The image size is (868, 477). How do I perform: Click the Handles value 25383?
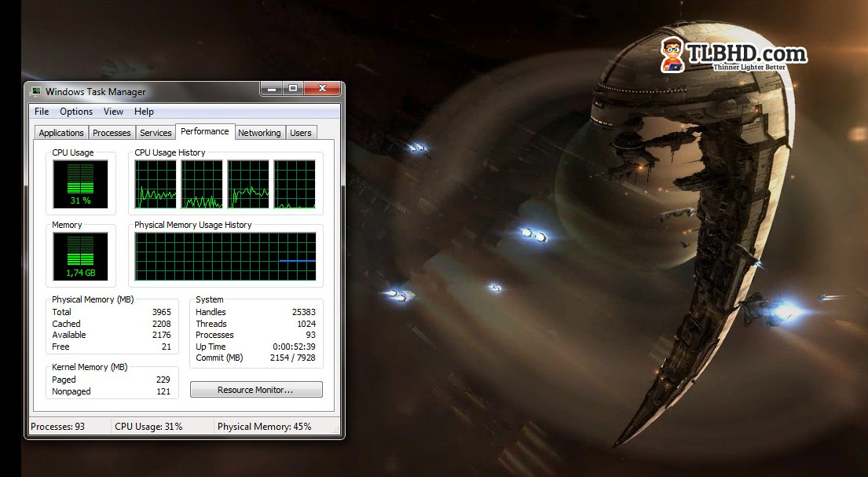tap(304, 312)
